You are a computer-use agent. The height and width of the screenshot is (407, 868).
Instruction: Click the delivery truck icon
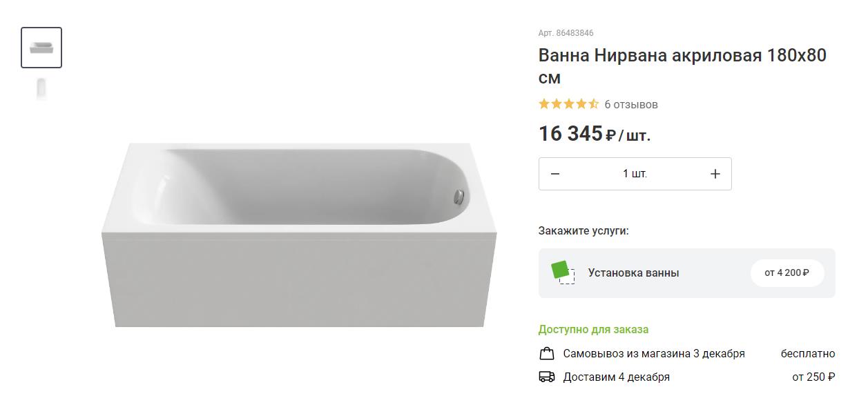[x=547, y=377]
